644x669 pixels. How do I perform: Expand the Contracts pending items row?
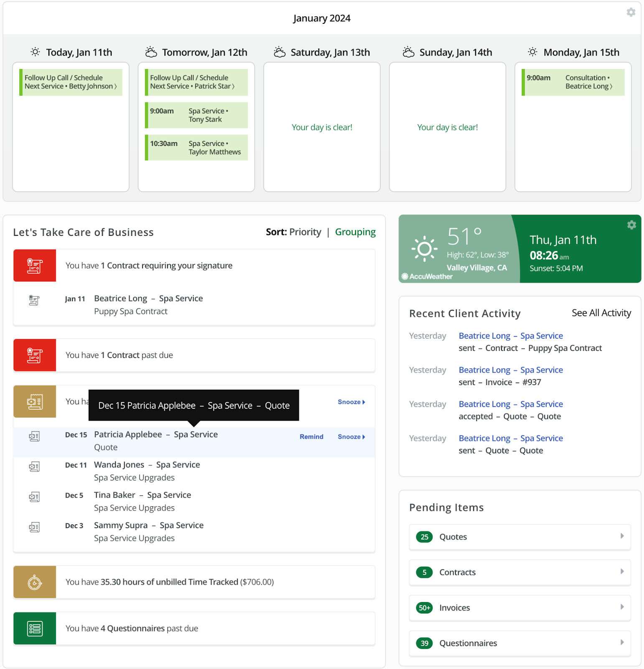(520, 572)
